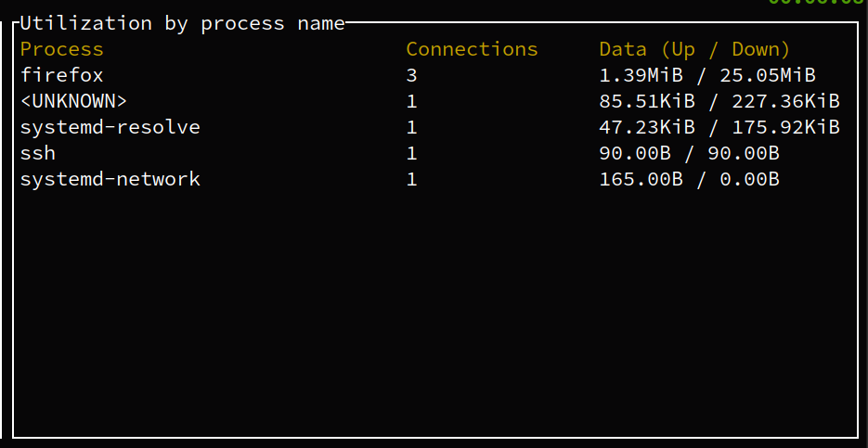Click the Data (Up / Down) header
The width and height of the screenshot is (868, 448).
pos(694,50)
